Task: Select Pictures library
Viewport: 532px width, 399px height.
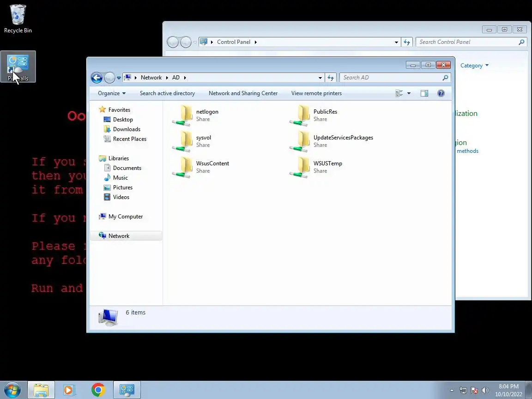Action: pos(122,187)
